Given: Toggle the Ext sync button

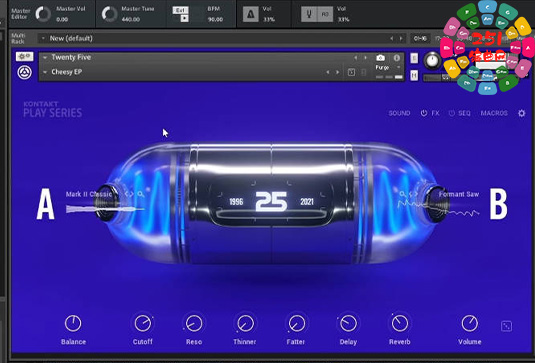Looking at the screenshot, I should click(x=180, y=10).
